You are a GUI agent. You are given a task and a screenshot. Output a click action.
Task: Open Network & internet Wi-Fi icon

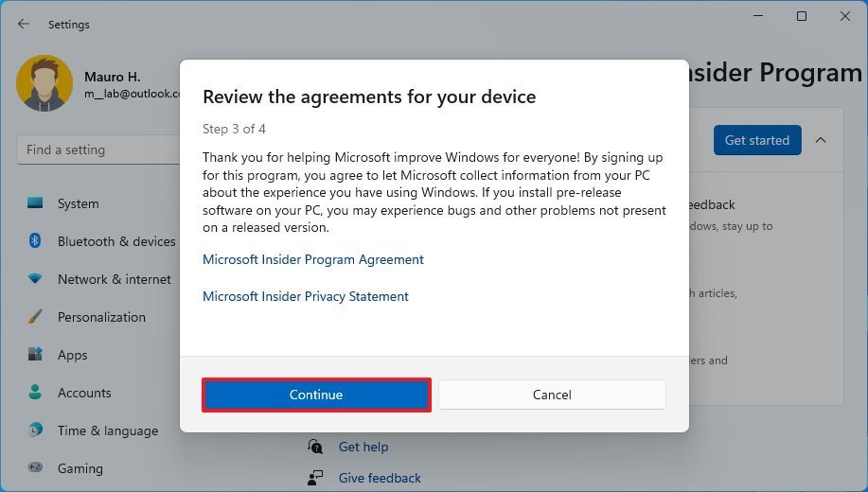point(35,278)
